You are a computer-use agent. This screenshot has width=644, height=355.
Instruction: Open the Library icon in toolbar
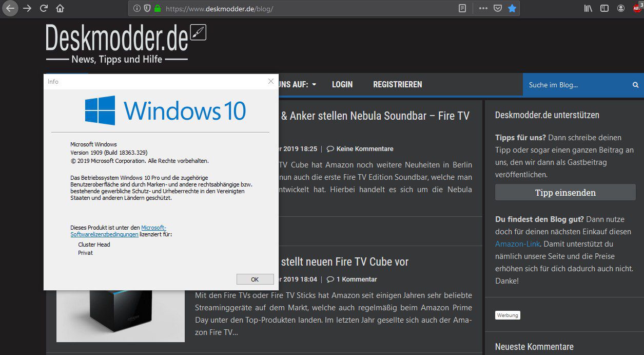pos(588,8)
